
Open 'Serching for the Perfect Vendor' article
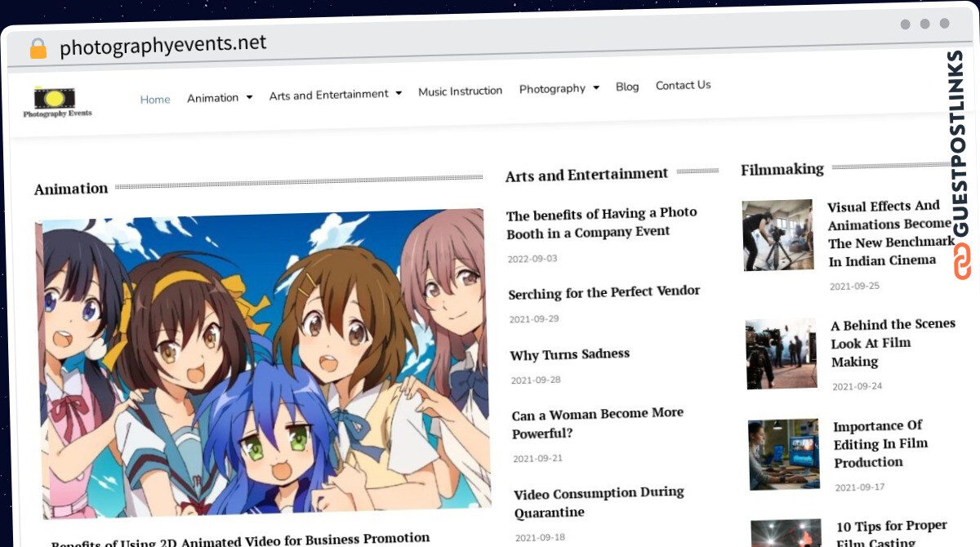point(604,292)
